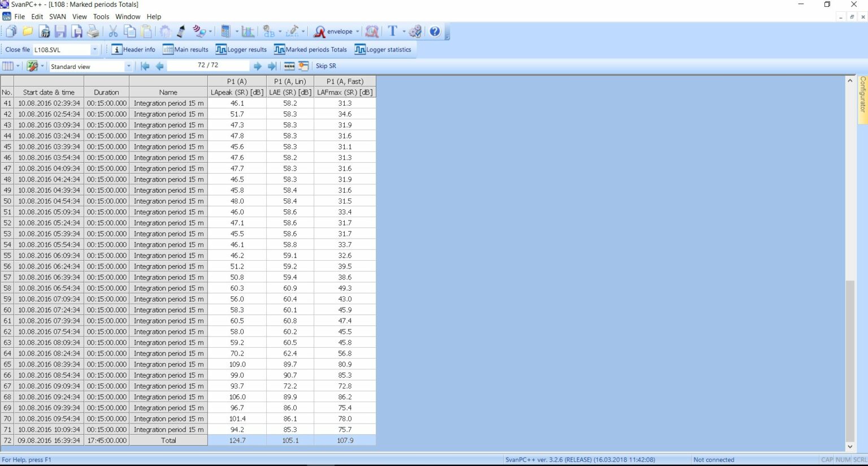Open the Tools menu
868x466 pixels.
(101, 16)
